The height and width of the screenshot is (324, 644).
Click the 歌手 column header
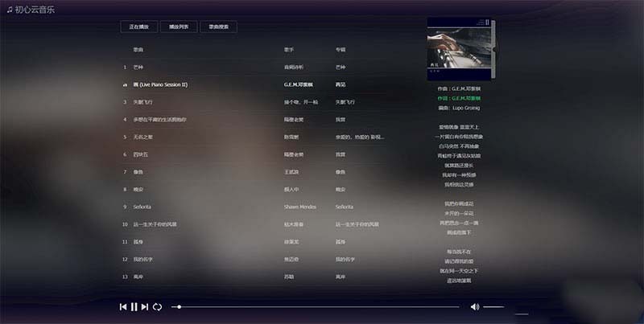coord(289,50)
